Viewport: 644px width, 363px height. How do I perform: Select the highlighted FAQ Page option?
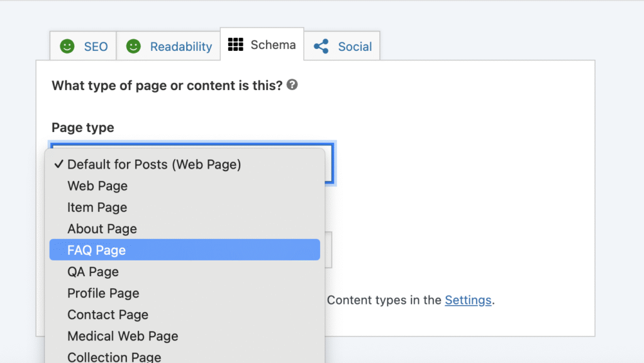coord(97,250)
